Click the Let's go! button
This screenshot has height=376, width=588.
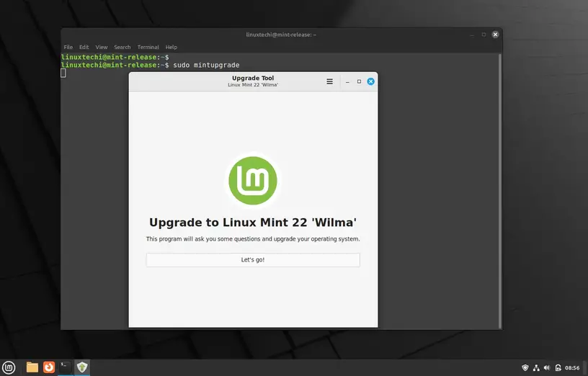tap(253, 260)
